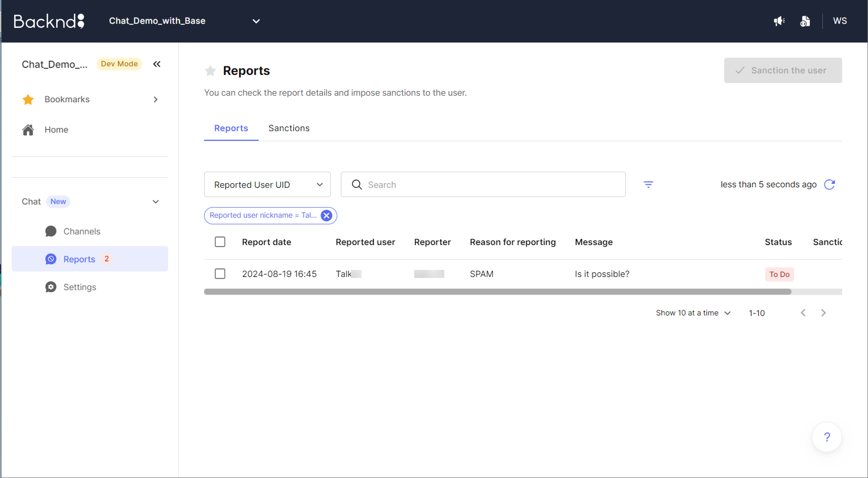Screen dimensions: 868x478
Task: Click the Sanction the user button
Action: pos(783,70)
